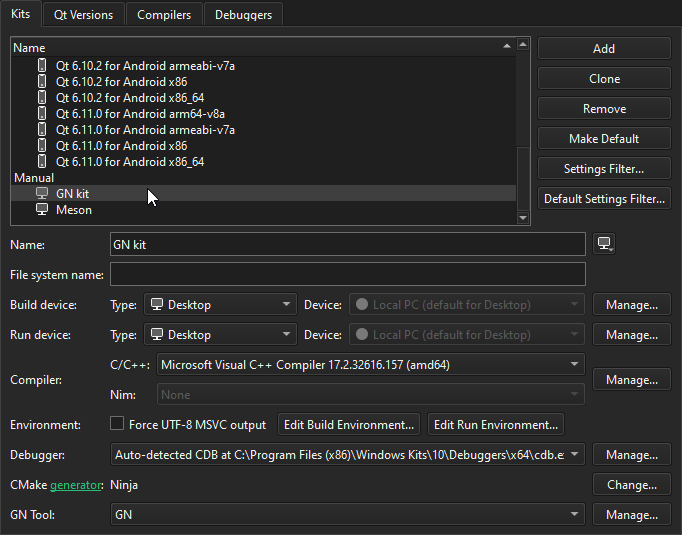Select Qt 6.10.2 for Android armeabi-v7a

pos(264,66)
